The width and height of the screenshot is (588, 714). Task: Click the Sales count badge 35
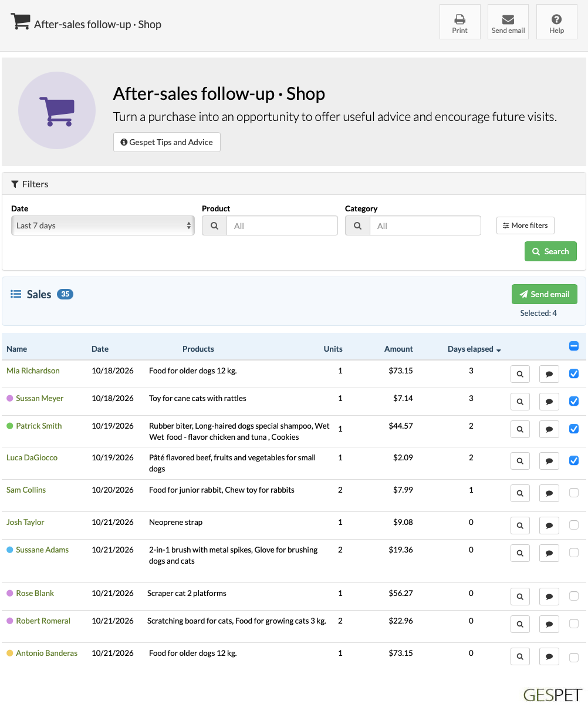tap(65, 294)
